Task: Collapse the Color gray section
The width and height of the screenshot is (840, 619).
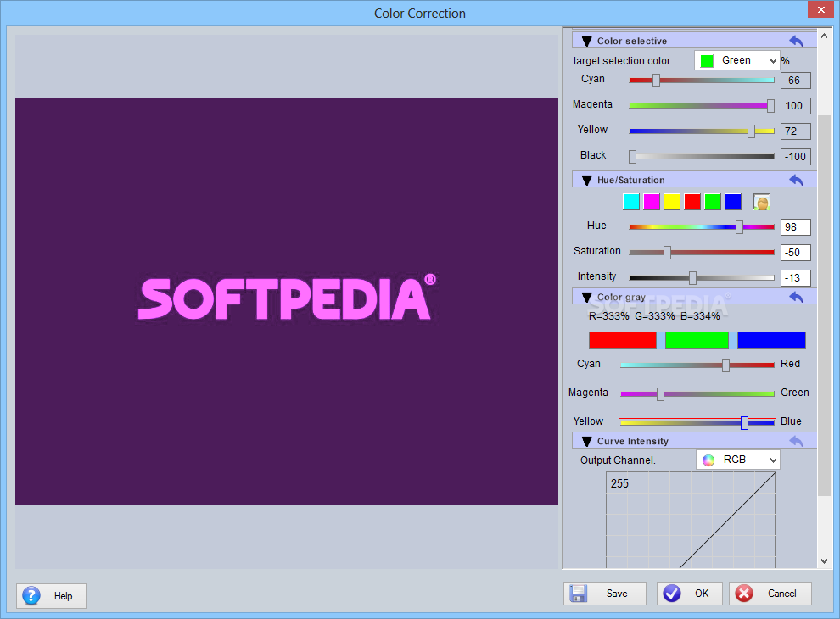Action: 586,297
